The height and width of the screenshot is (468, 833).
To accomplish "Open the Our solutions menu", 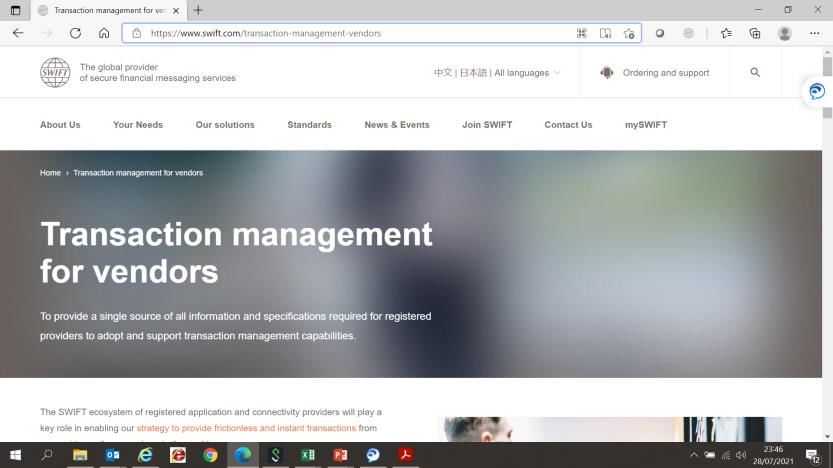I will pyautogui.click(x=225, y=125).
